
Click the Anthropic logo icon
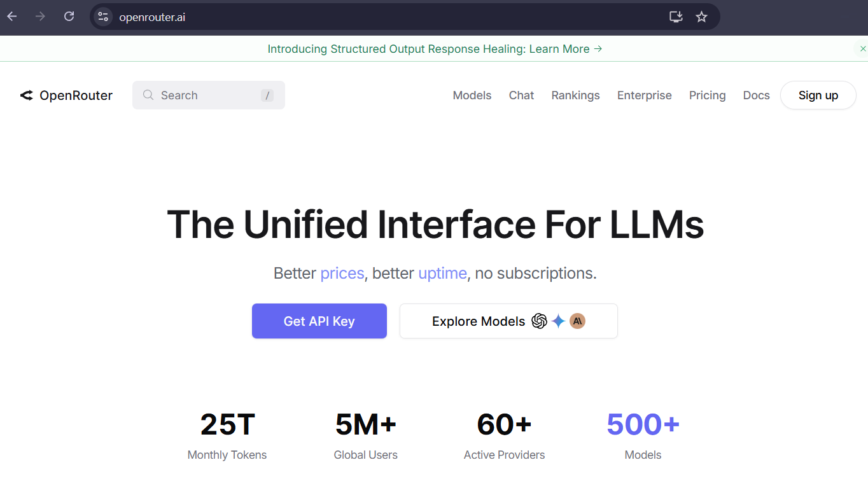(x=577, y=321)
